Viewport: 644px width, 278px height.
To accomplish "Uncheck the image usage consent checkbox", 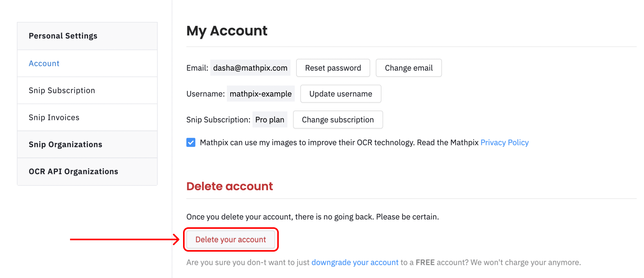I will click(x=191, y=142).
